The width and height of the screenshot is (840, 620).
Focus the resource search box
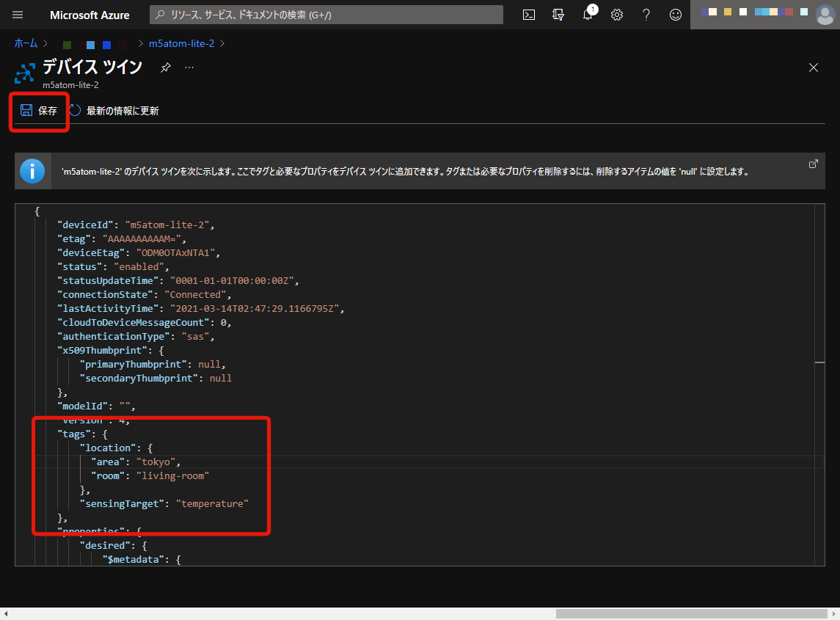click(x=326, y=15)
